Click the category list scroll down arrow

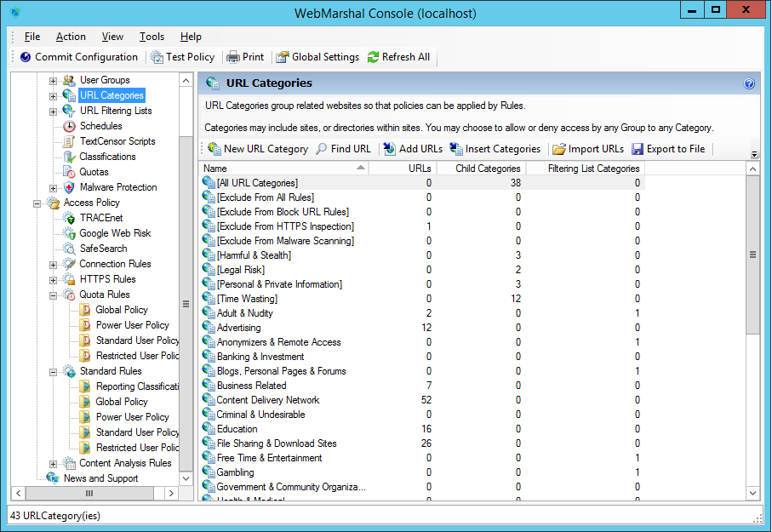[x=752, y=493]
